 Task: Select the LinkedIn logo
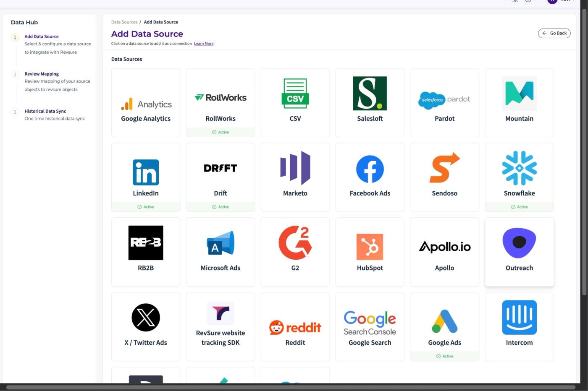click(146, 172)
